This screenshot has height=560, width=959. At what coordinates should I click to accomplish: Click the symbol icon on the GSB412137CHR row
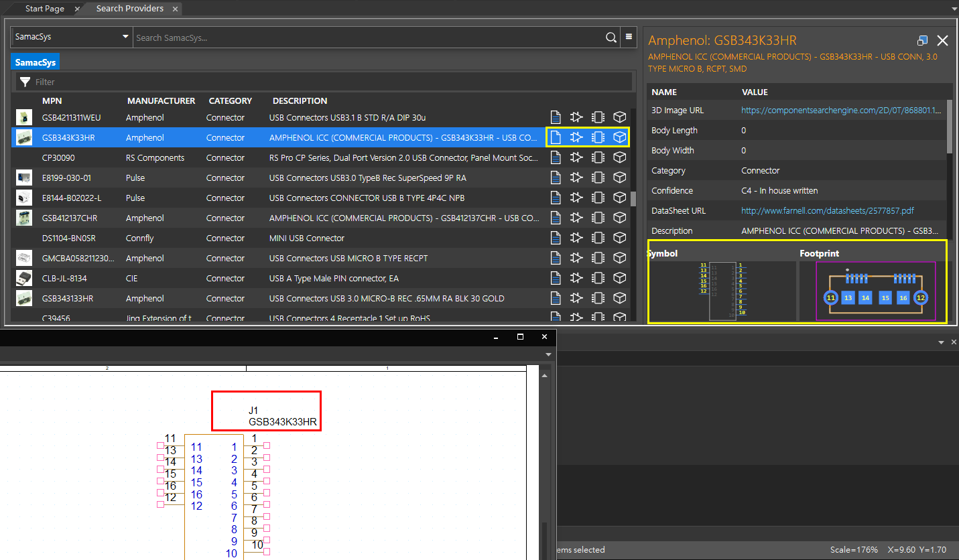[x=576, y=218]
